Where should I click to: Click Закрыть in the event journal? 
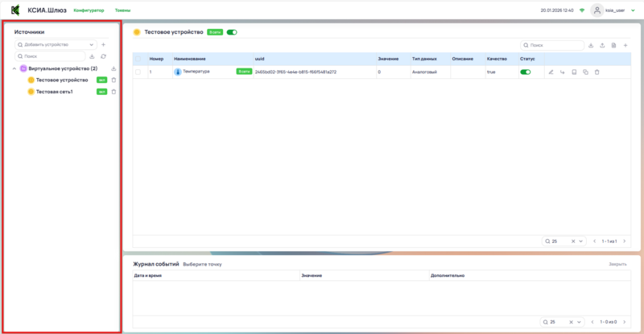pyautogui.click(x=617, y=264)
